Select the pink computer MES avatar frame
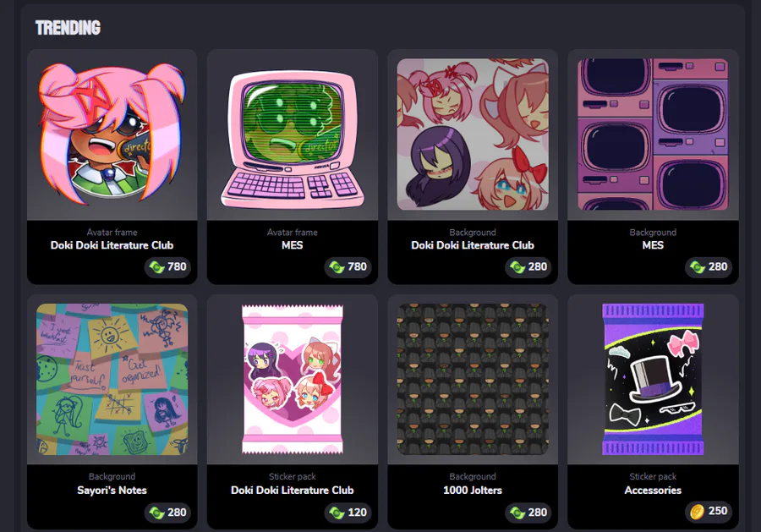761x532 pixels. [293, 140]
